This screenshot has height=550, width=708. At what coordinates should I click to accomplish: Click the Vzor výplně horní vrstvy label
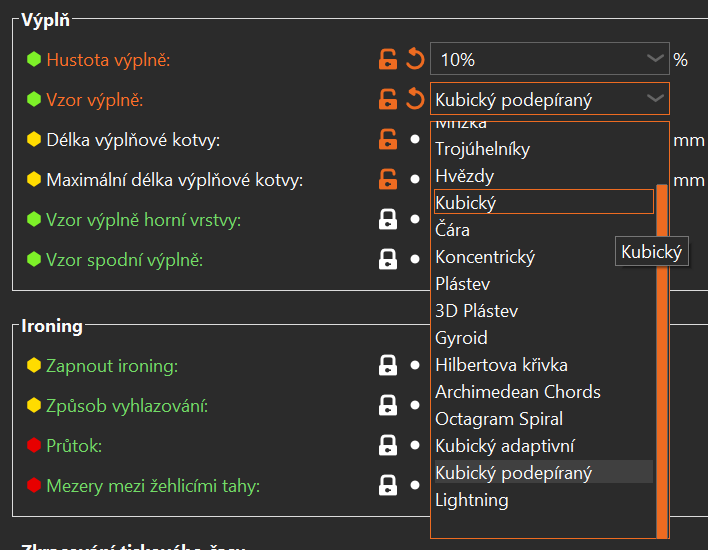pos(143,220)
